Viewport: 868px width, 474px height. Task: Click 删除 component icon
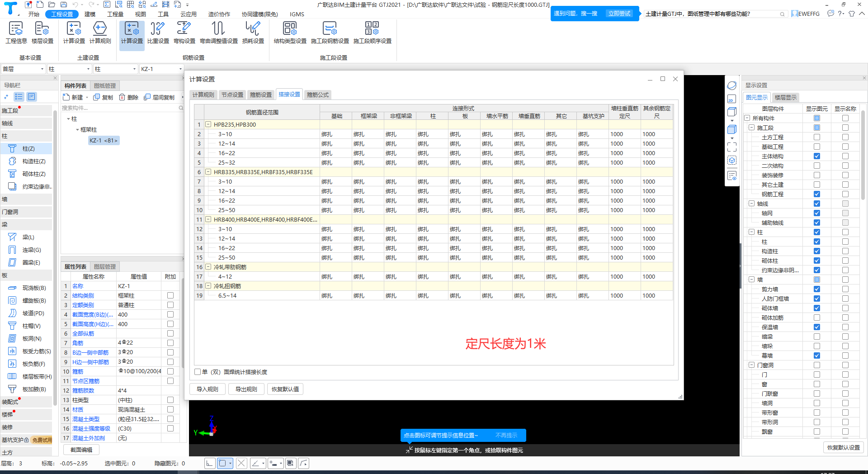coord(129,97)
